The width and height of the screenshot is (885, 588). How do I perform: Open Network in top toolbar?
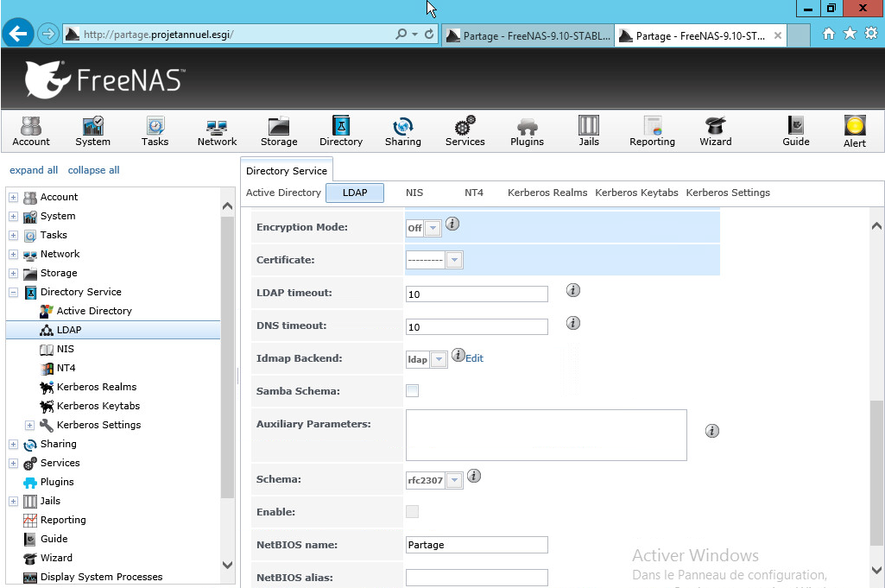tap(217, 131)
